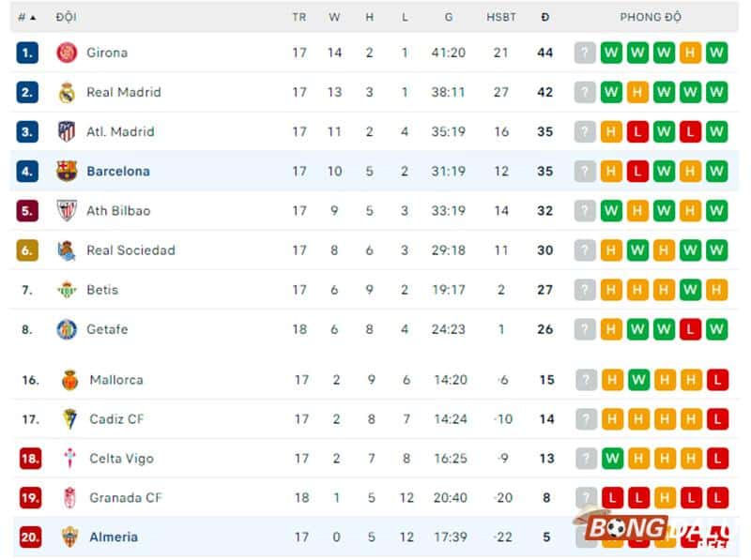Click the PHONG ĐỘ column header

651,17
